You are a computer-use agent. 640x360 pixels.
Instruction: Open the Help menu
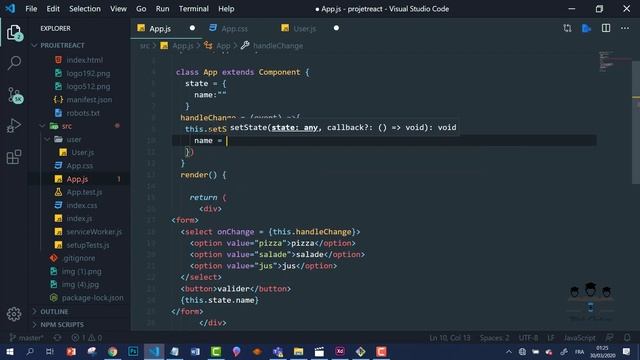[226, 9]
